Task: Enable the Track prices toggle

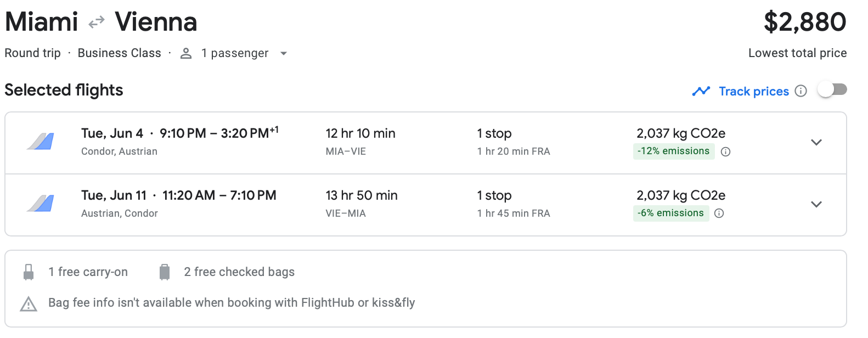Action: pyautogui.click(x=832, y=89)
